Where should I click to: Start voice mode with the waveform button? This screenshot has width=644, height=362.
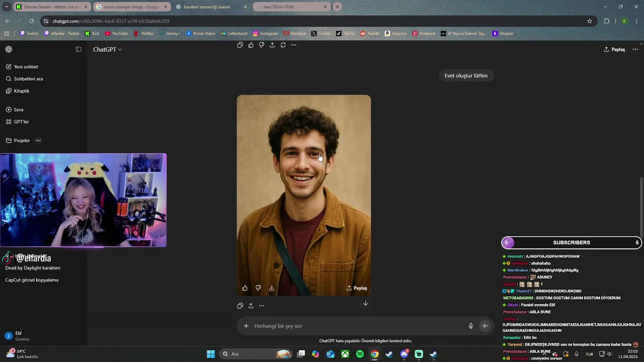pyautogui.click(x=485, y=326)
